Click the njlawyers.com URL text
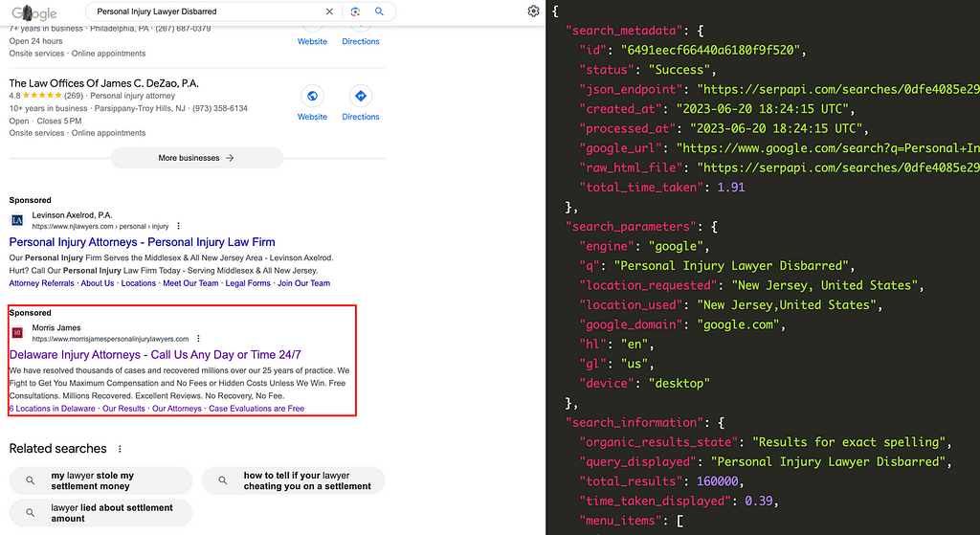 [100, 226]
